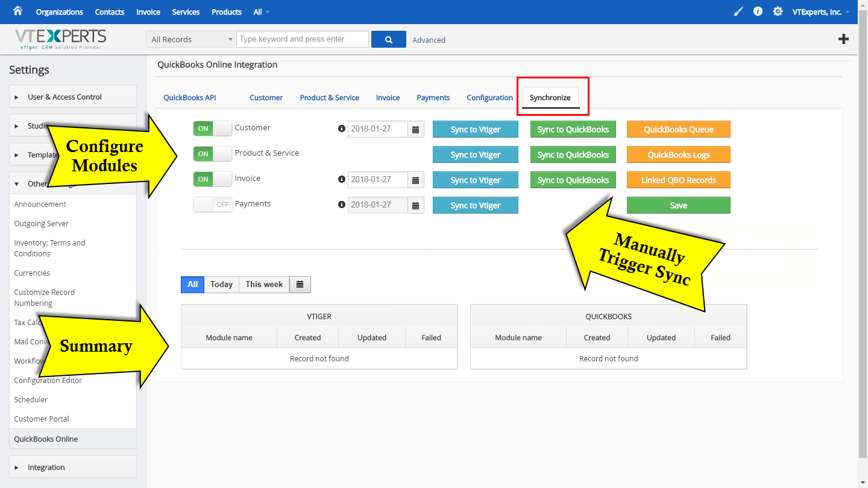Open Scheduler settings

click(x=31, y=399)
